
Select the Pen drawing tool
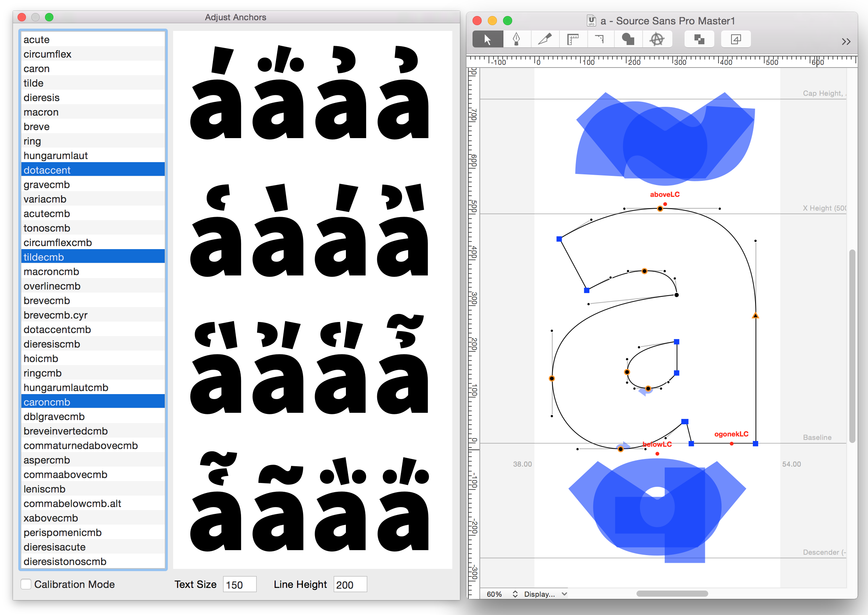516,39
